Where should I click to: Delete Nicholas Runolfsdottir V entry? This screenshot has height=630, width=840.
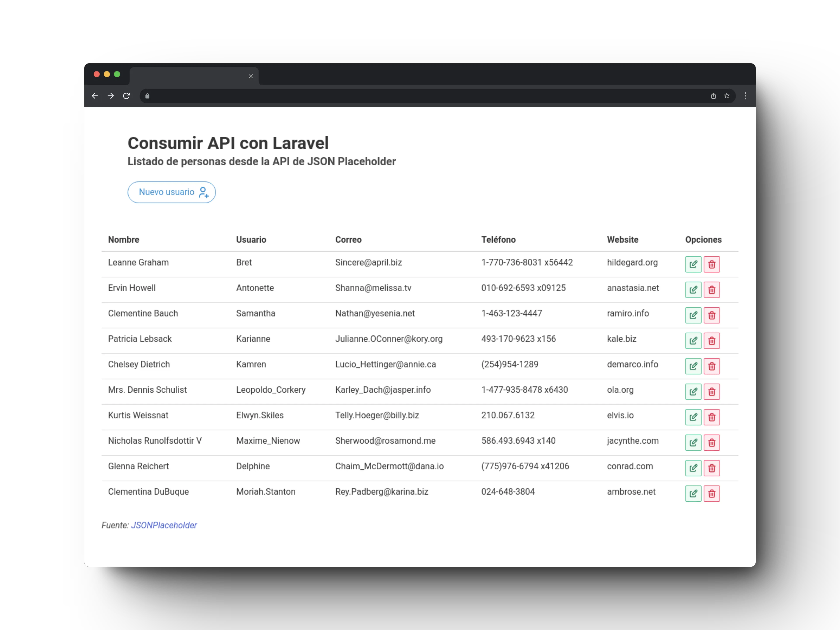pyautogui.click(x=712, y=442)
